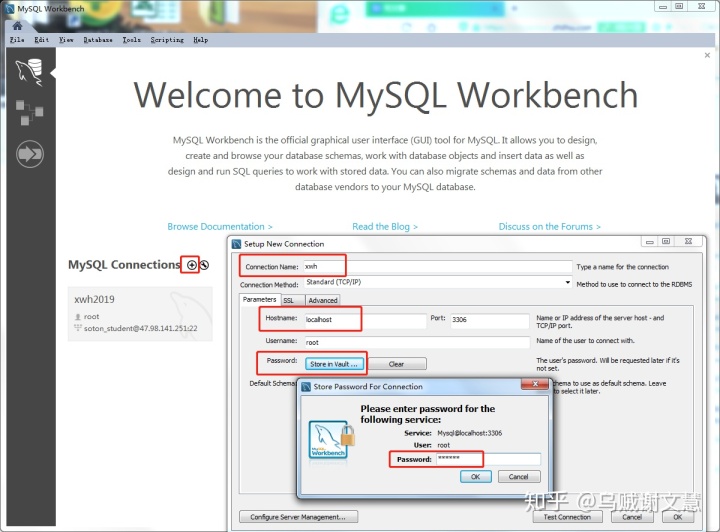Viewport: 720px width, 532px height.
Task: Open manage connections wrench icon
Action: point(204,265)
